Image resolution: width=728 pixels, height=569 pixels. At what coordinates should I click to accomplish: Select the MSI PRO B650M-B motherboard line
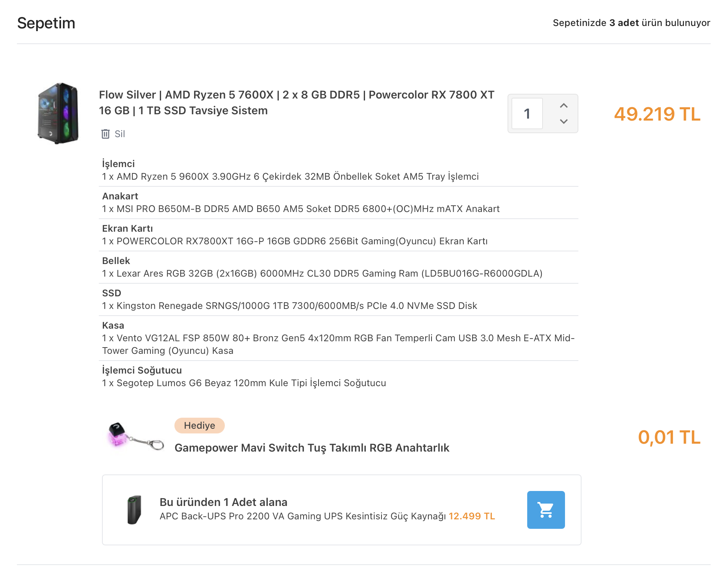point(300,209)
